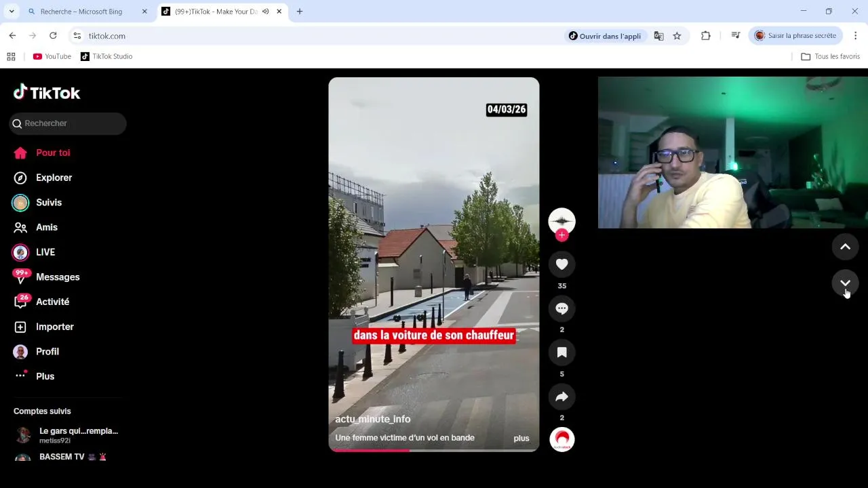Open the extensions puzzle icon
Screen dimensions: 868x488
[x=706, y=36]
